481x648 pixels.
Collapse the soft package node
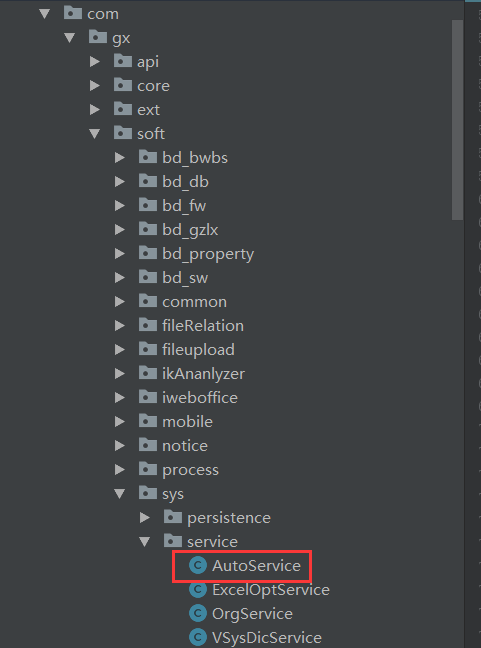tap(95, 133)
